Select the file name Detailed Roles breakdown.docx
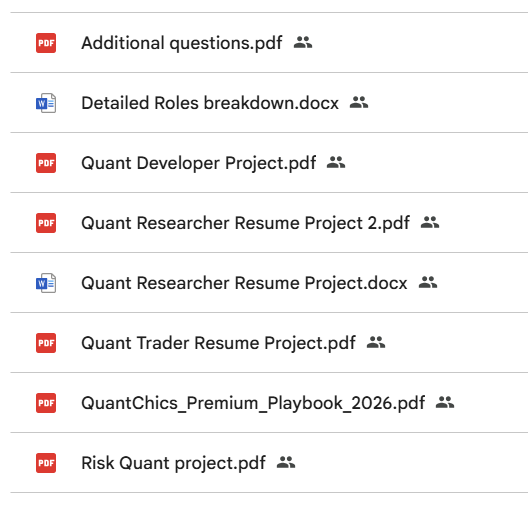 pyautogui.click(x=210, y=103)
